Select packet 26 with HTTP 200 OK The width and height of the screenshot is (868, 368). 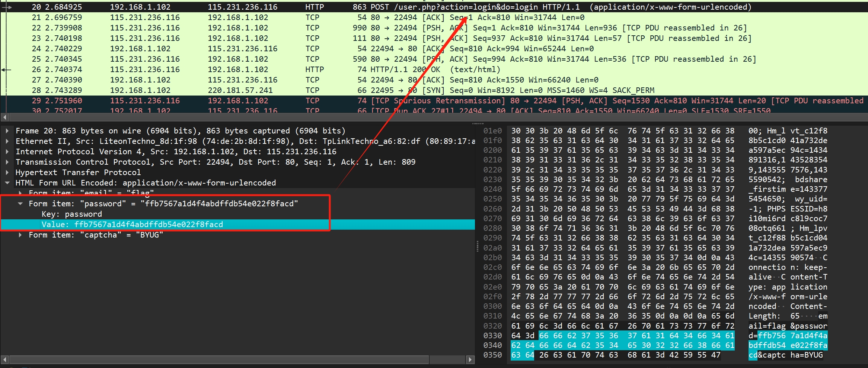tap(223, 69)
